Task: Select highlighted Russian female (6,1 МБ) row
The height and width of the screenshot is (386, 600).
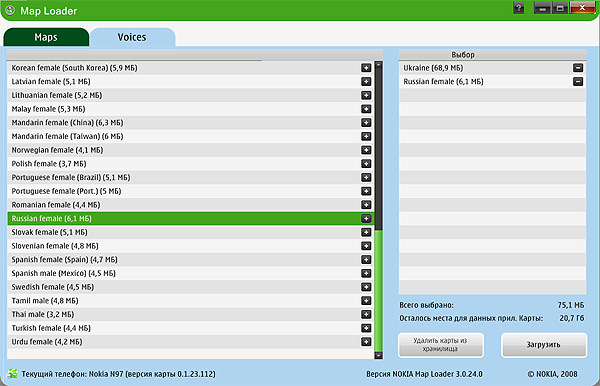Action: [190, 218]
